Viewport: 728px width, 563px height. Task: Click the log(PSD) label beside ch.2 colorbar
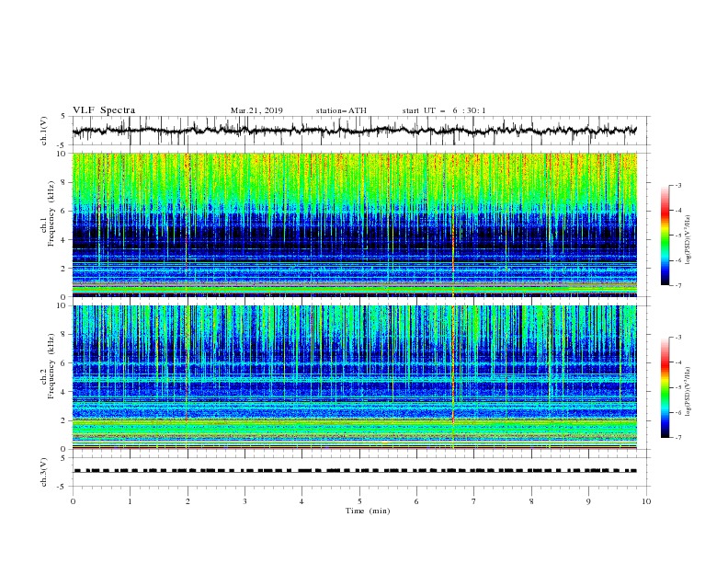click(688, 392)
